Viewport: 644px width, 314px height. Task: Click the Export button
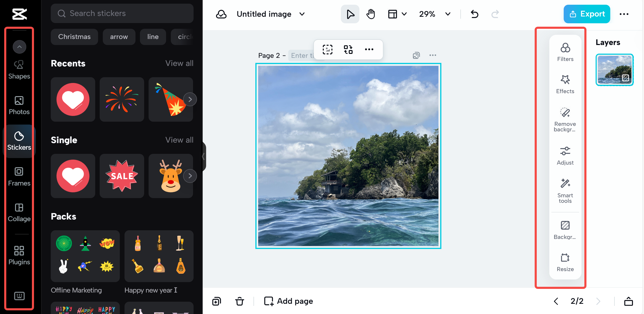(587, 14)
